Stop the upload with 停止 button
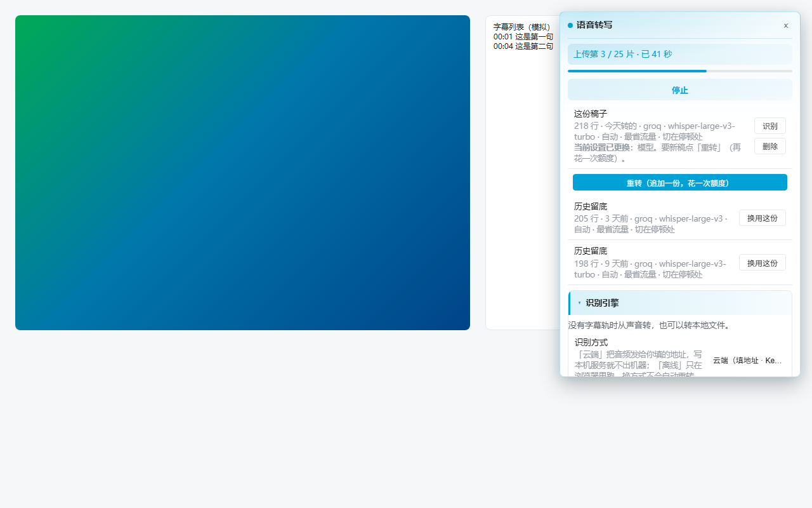Image resolution: width=812 pixels, height=508 pixels. (x=680, y=90)
